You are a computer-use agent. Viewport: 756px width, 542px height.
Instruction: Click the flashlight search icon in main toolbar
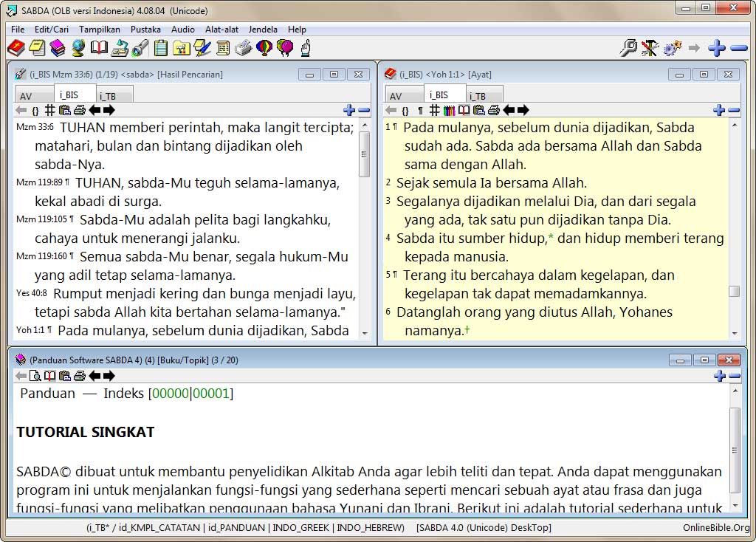140,49
